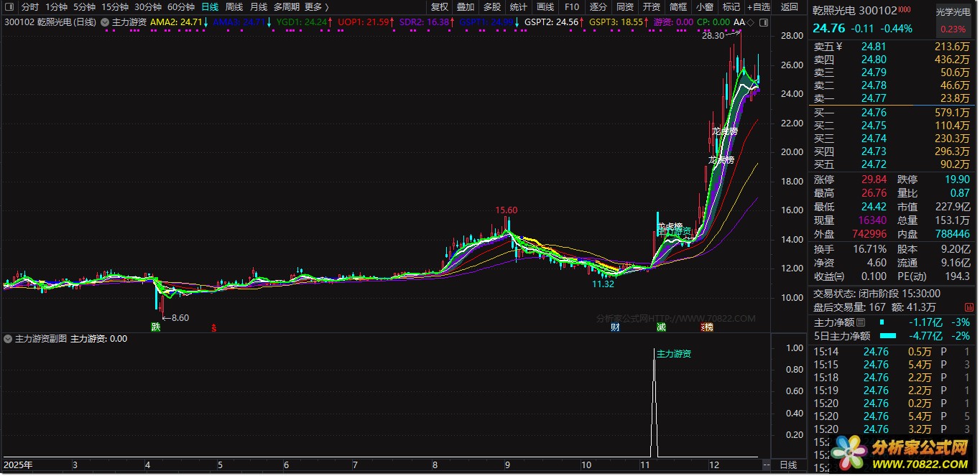Click the 统计 statistics button
Screen dimensions: 980x476
point(518,7)
